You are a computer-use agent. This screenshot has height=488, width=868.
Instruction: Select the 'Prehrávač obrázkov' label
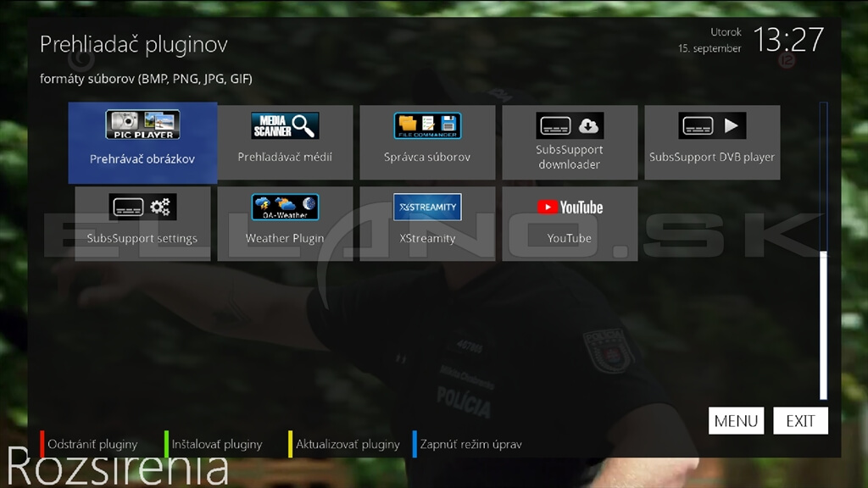click(x=142, y=159)
